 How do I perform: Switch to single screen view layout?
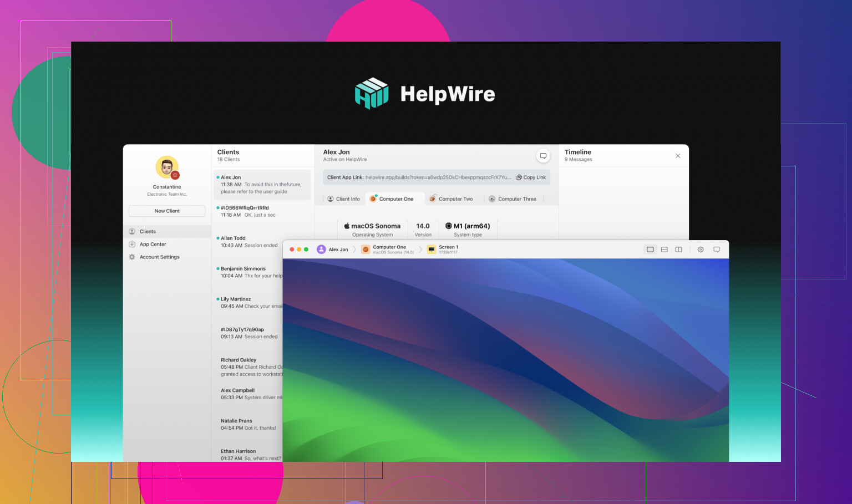[x=650, y=250]
